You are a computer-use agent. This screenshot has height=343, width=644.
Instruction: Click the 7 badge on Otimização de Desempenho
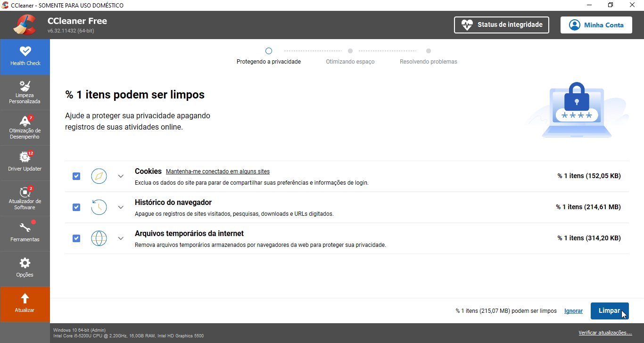click(x=31, y=118)
